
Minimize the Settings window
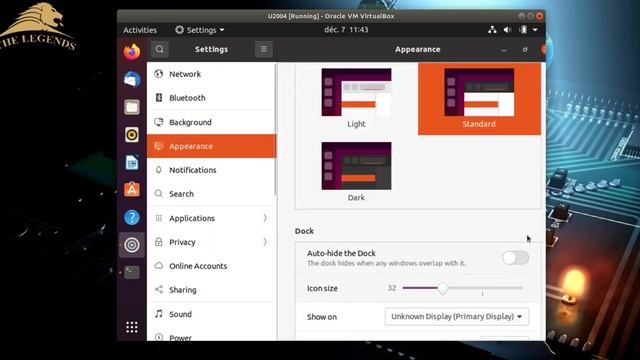click(x=504, y=50)
